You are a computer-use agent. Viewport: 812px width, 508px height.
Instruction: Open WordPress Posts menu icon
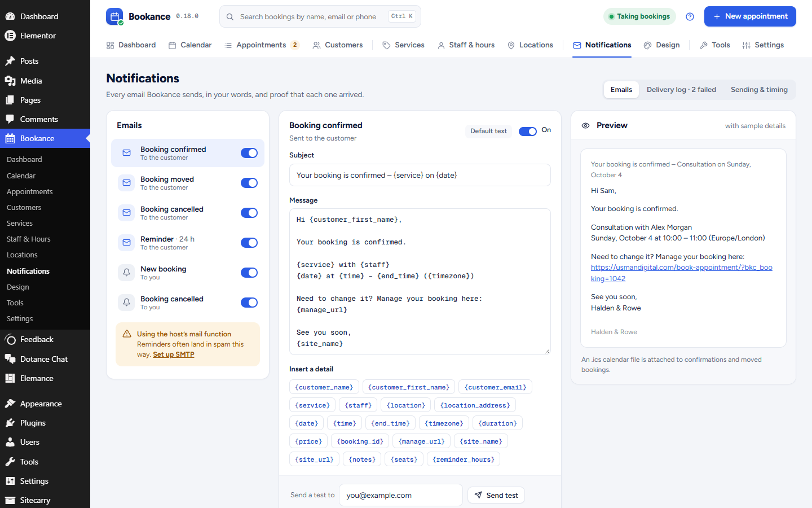coord(10,61)
